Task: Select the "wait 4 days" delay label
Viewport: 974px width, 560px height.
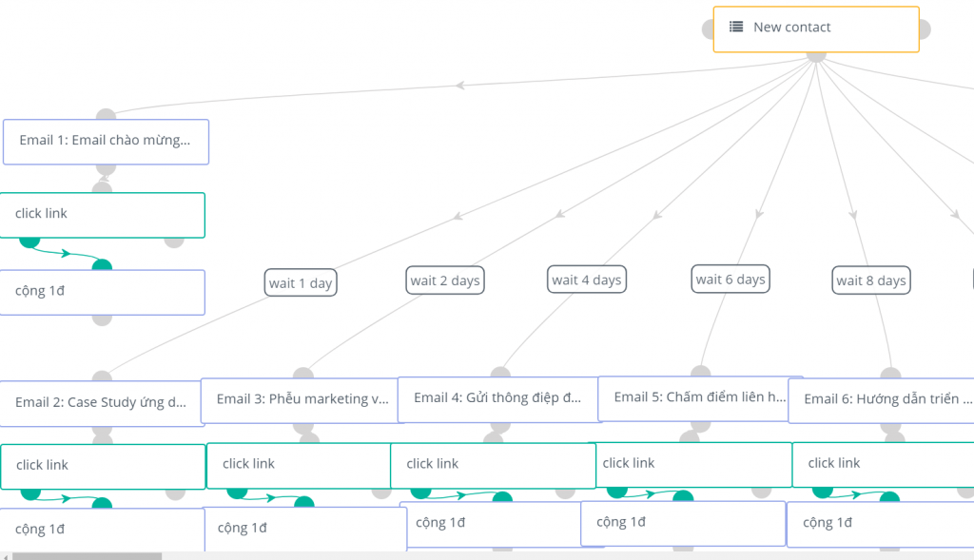Action: pos(587,280)
